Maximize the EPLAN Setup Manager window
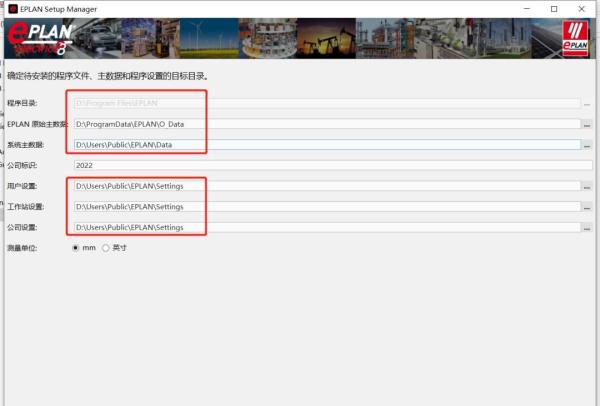The height and width of the screenshot is (406, 600). 554,9
